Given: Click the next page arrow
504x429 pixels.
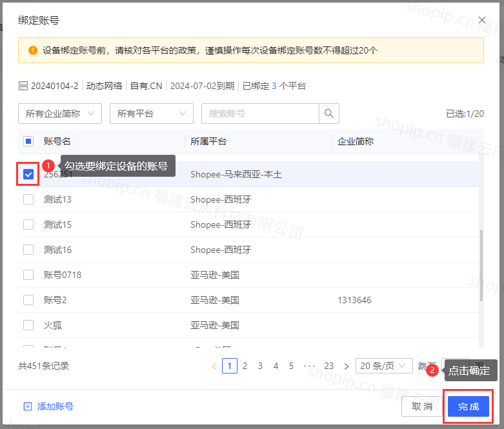Looking at the screenshot, I should (x=347, y=366).
